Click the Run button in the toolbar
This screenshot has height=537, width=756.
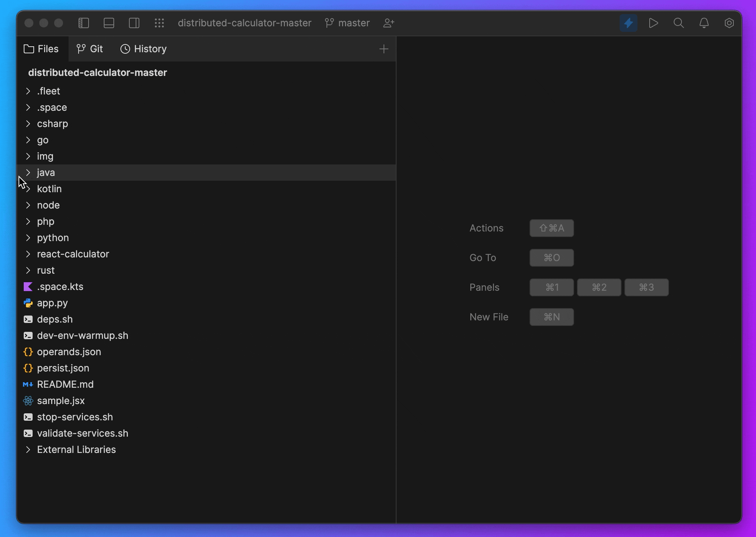click(x=653, y=23)
